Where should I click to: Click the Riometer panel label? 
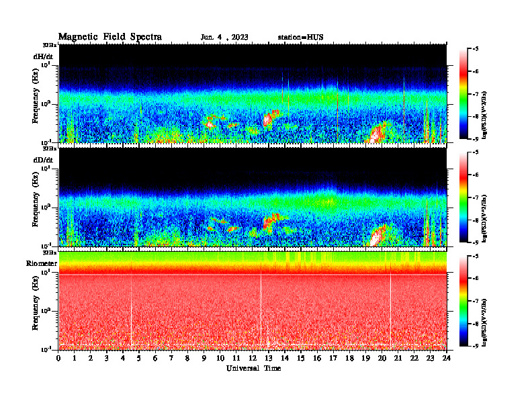42,263
